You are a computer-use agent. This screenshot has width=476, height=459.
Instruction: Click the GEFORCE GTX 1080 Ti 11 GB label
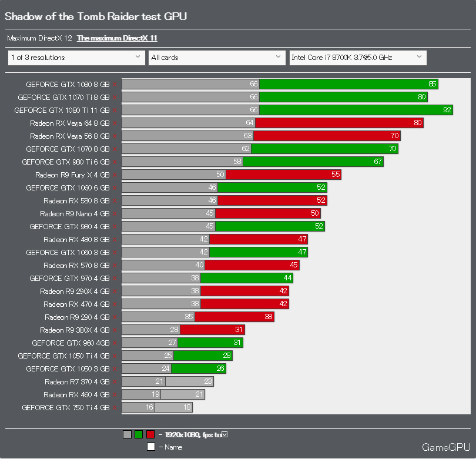click(62, 110)
